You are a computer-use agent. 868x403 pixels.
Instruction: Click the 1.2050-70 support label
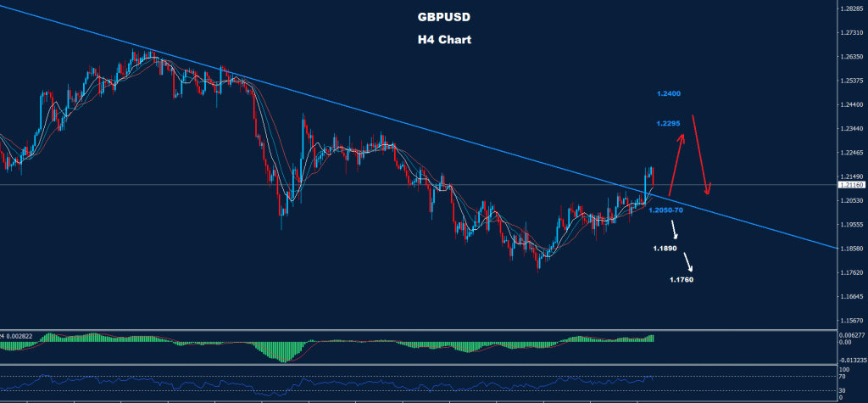(x=666, y=210)
